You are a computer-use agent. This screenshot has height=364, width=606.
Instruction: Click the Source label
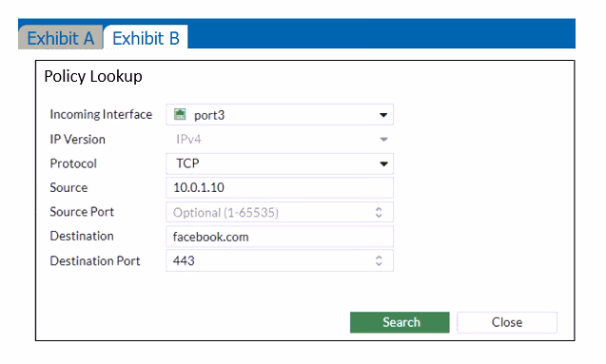(x=68, y=187)
